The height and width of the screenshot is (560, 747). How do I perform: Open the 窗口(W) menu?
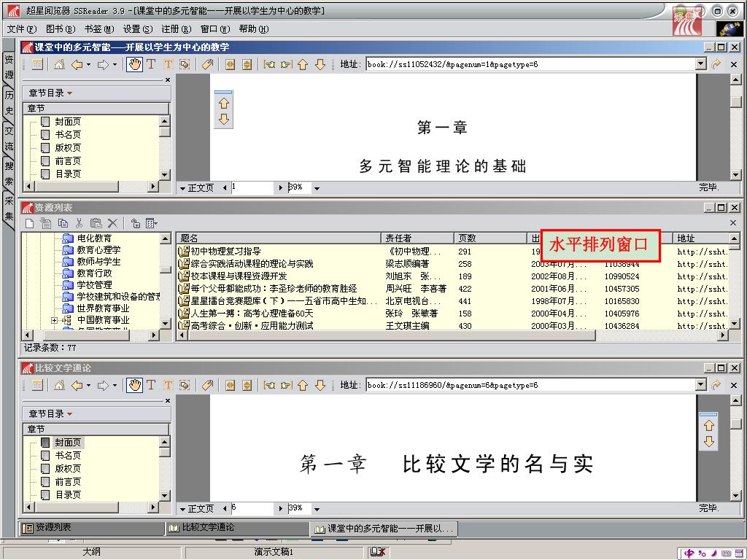(215, 29)
